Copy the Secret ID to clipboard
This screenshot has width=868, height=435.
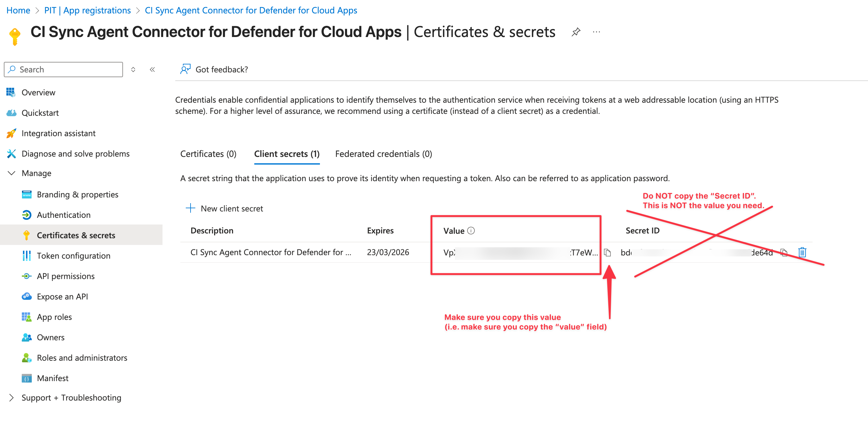[784, 252]
